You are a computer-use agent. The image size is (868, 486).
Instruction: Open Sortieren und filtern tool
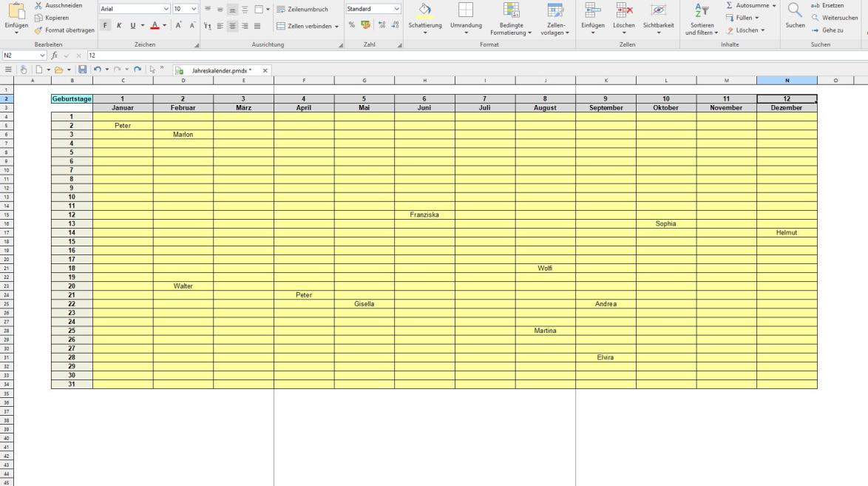coord(701,18)
